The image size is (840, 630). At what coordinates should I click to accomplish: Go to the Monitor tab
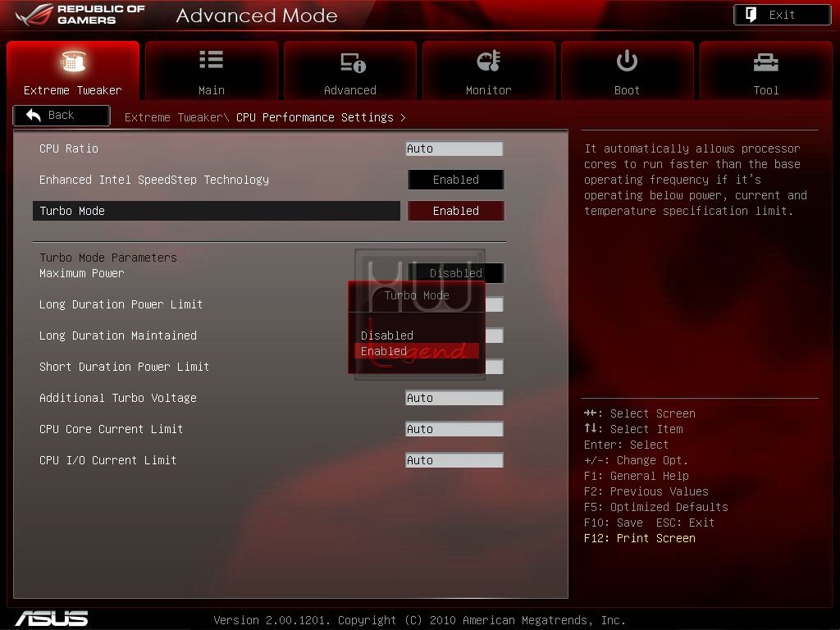489,71
